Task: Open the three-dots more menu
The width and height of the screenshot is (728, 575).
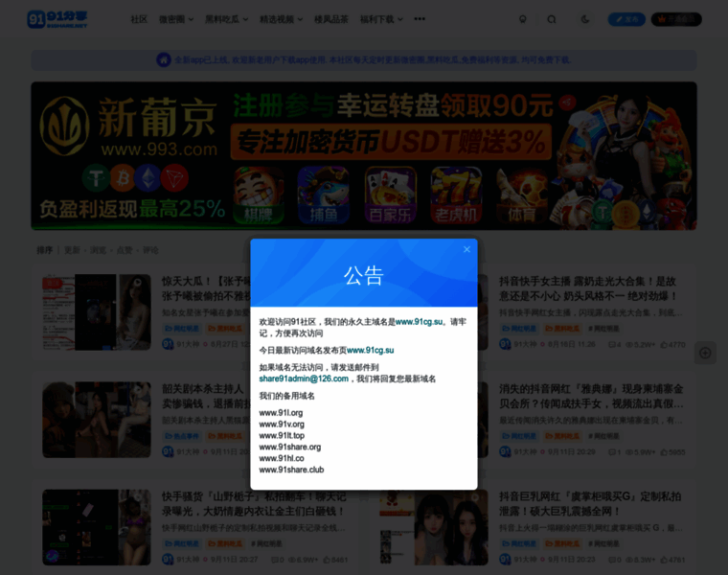Action: pyautogui.click(x=420, y=19)
